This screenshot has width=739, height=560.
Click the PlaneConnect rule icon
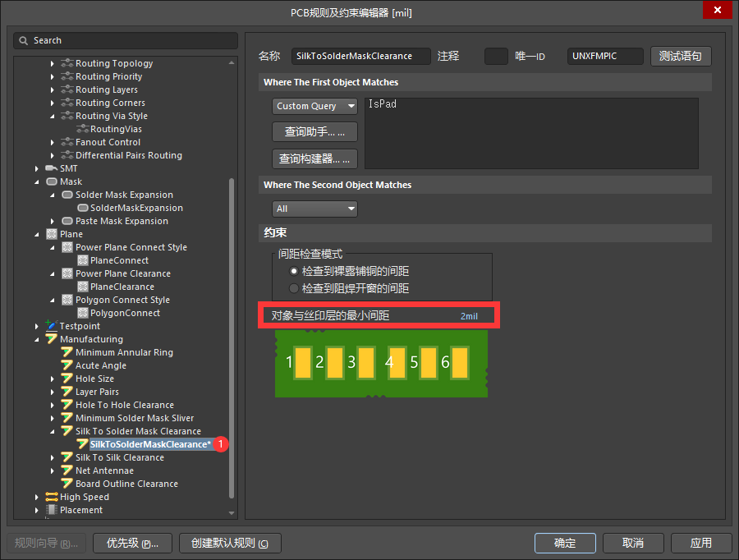click(83, 260)
